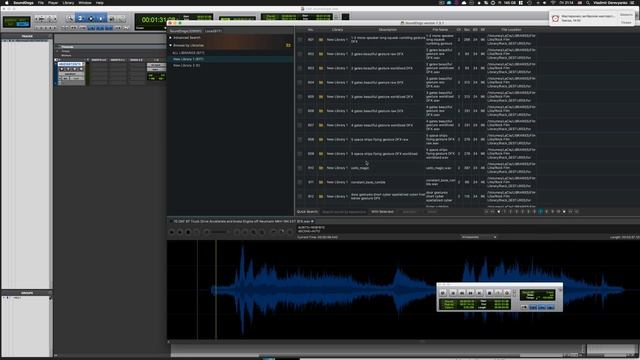Click inside the Quick Search field
Viewport: 640px width, 360px height.
[344, 212]
